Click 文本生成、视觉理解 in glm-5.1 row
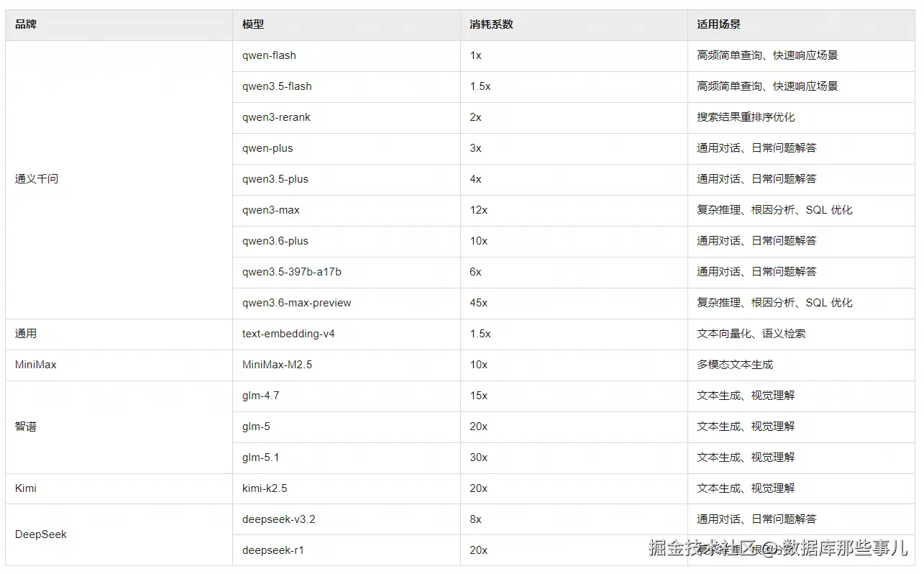Screen dimensions: 924x574 click(x=746, y=457)
